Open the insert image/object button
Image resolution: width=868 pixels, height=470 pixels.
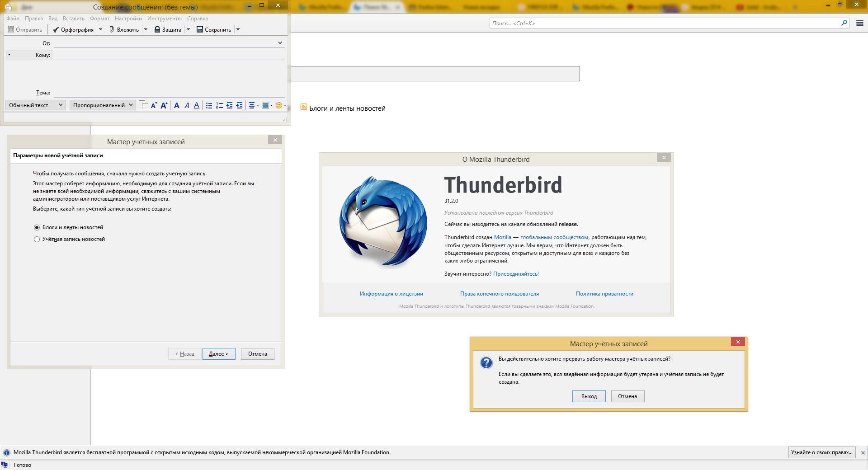pos(267,105)
